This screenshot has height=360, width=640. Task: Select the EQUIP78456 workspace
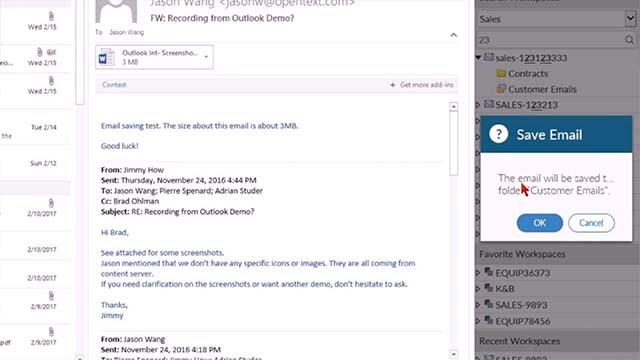(523, 322)
